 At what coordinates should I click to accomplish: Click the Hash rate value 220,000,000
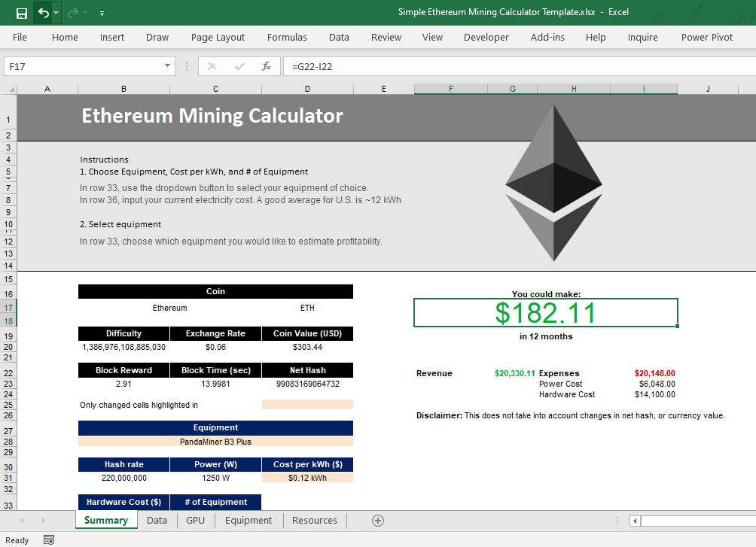pos(124,478)
